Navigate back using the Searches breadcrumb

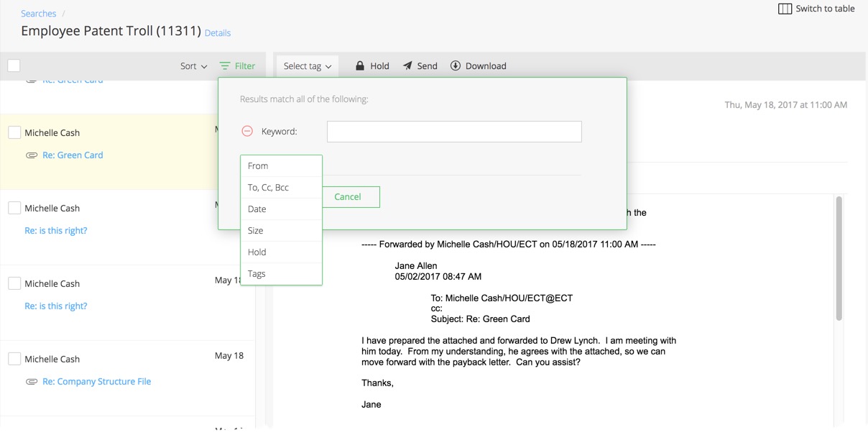click(37, 13)
